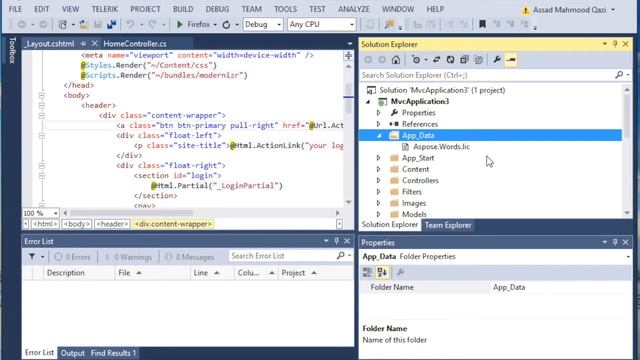Toggle Show All Files in Solution Explorer

[478, 60]
